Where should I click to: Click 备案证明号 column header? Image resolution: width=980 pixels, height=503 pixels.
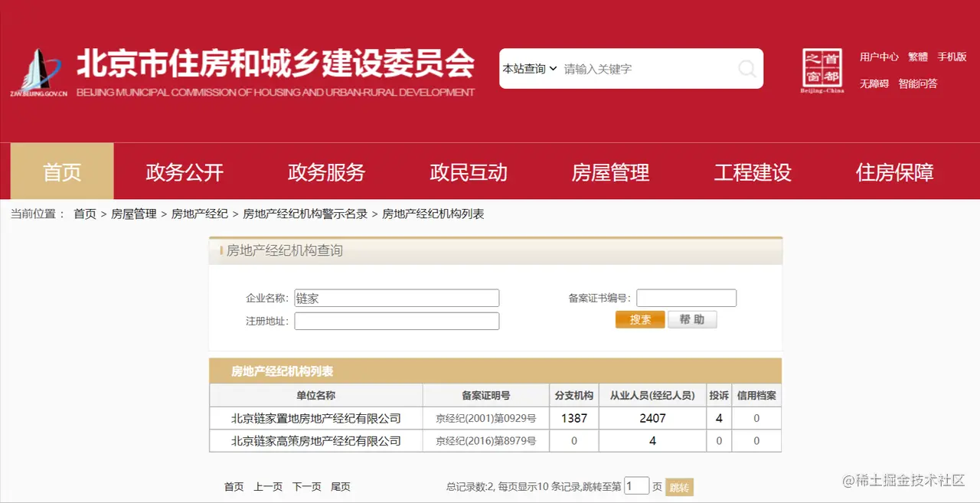[485, 395]
